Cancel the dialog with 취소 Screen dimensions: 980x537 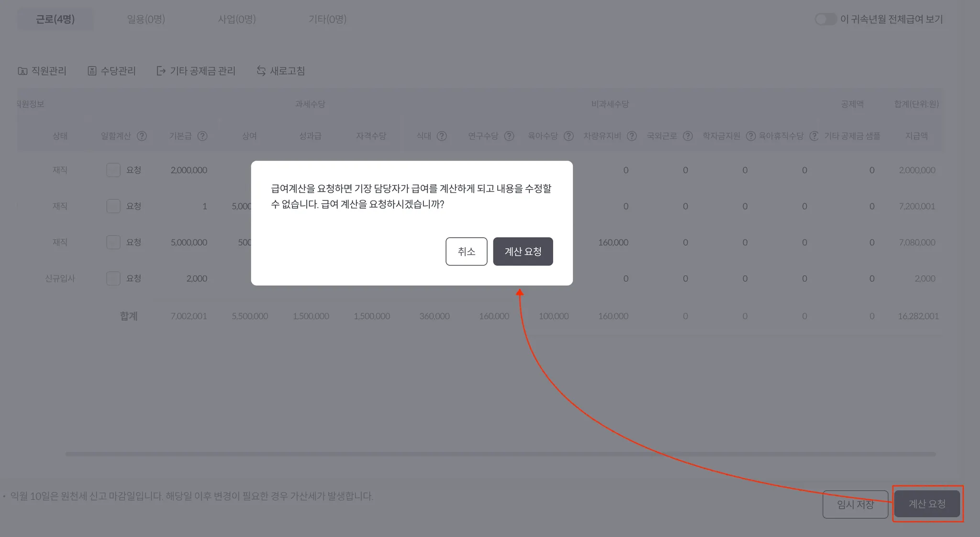tap(466, 252)
